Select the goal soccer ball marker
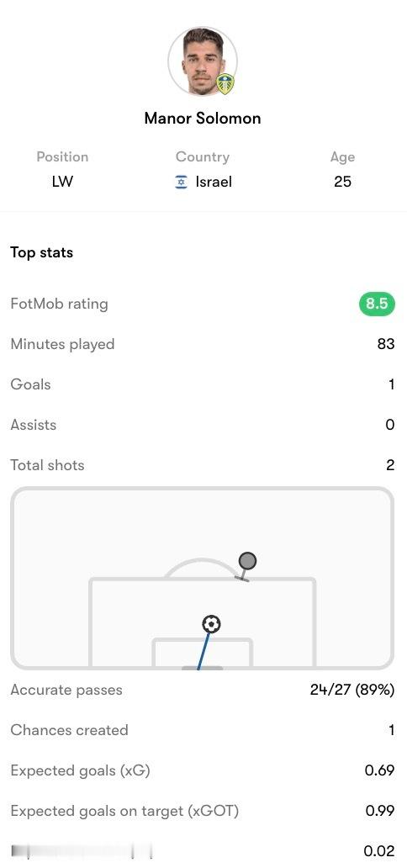This screenshot has height=868, width=407. click(211, 624)
